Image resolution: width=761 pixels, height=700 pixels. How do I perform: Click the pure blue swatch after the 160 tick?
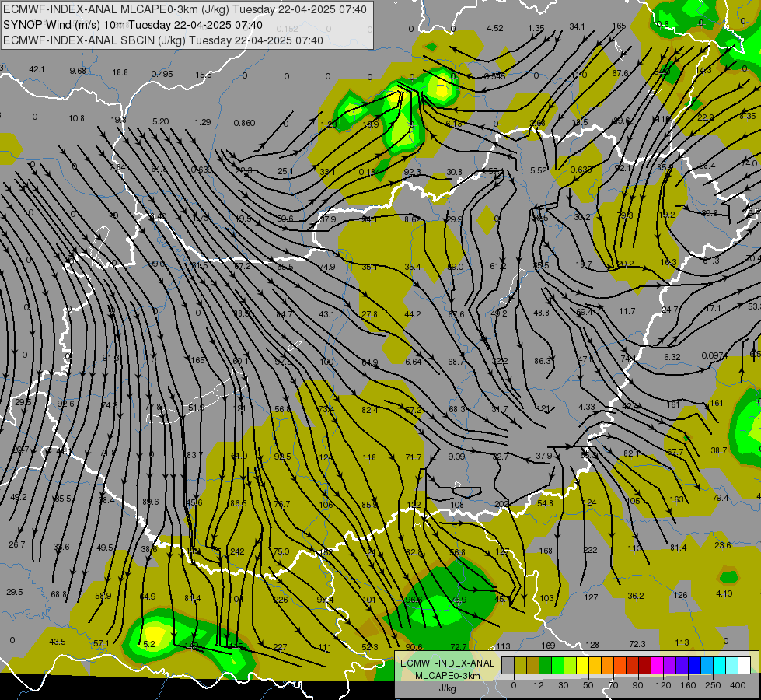695,665
